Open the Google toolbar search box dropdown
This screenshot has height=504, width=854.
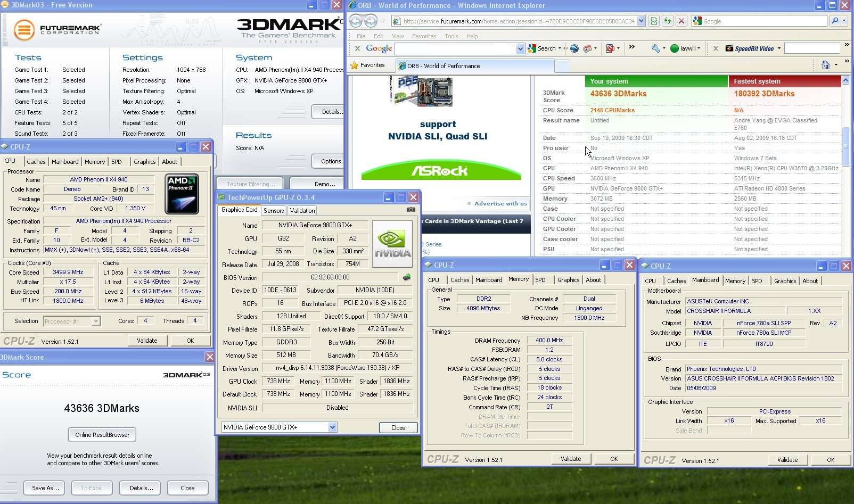[x=520, y=48]
